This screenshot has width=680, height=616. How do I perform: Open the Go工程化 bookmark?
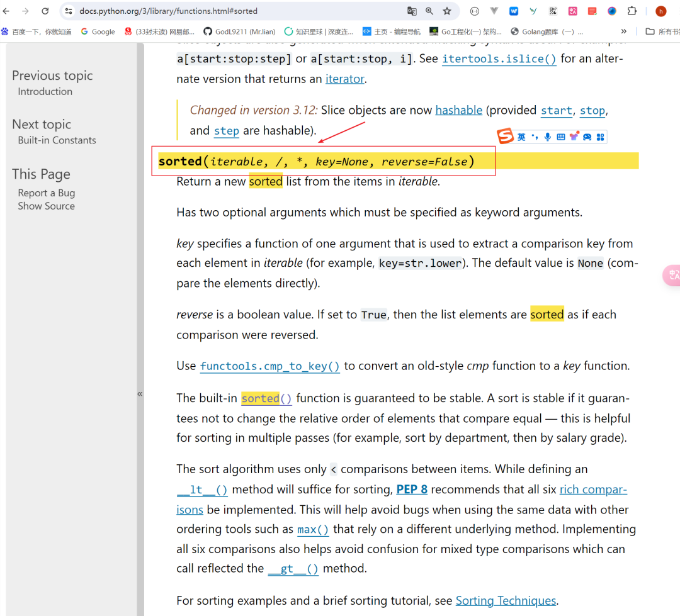click(x=466, y=31)
